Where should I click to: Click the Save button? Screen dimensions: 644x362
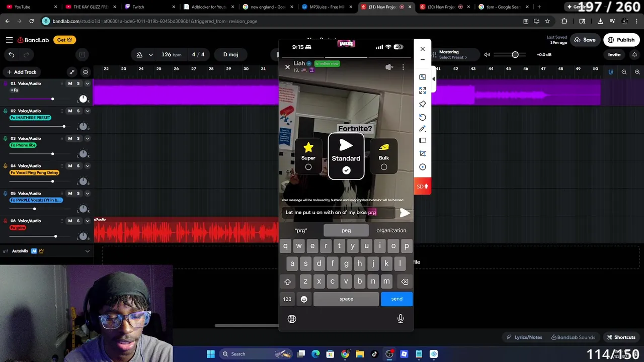[584, 40]
